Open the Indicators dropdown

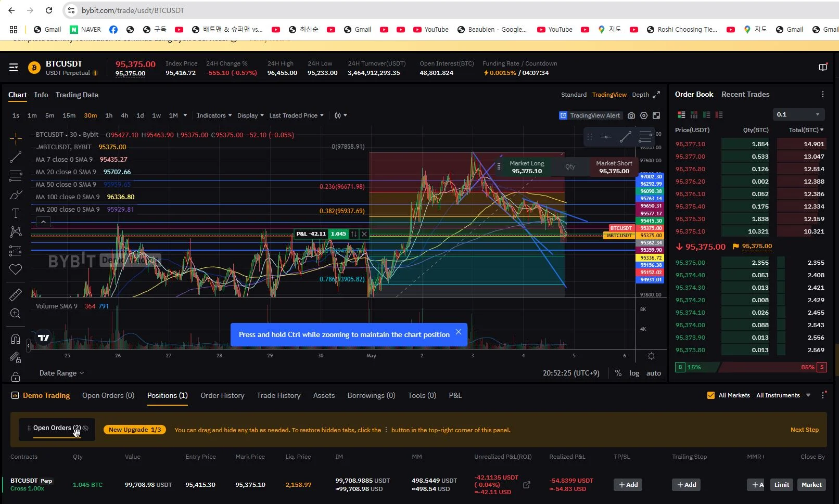pos(214,115)
